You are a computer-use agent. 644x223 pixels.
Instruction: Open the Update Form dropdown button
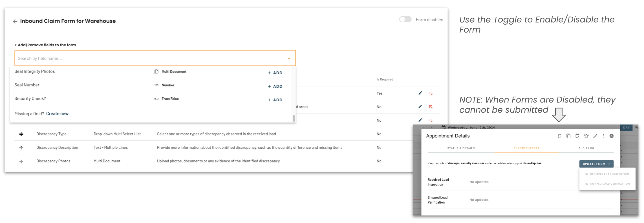tap(596, 164)
